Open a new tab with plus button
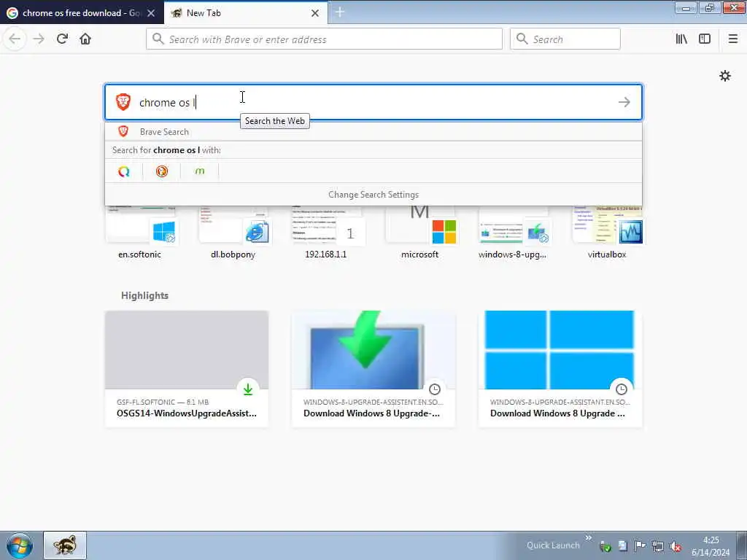Screen dimensions: 747x560 point(340,12)
